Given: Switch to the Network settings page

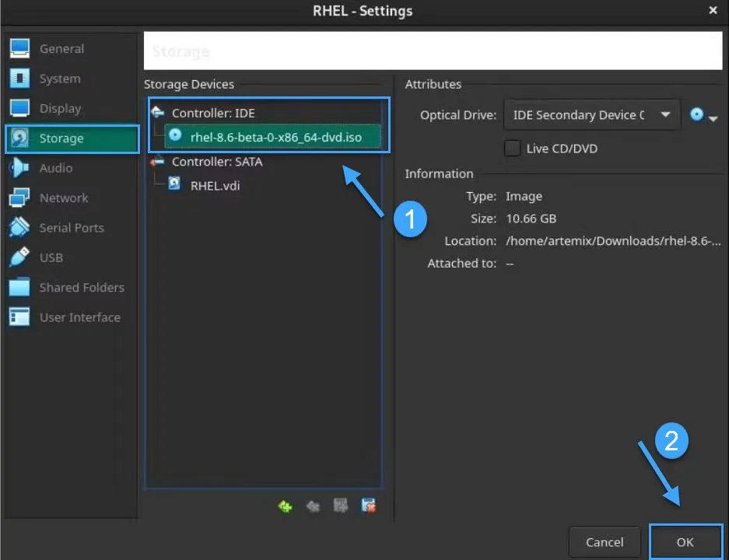Looking at the screenshot, I should tap(61, 198).
